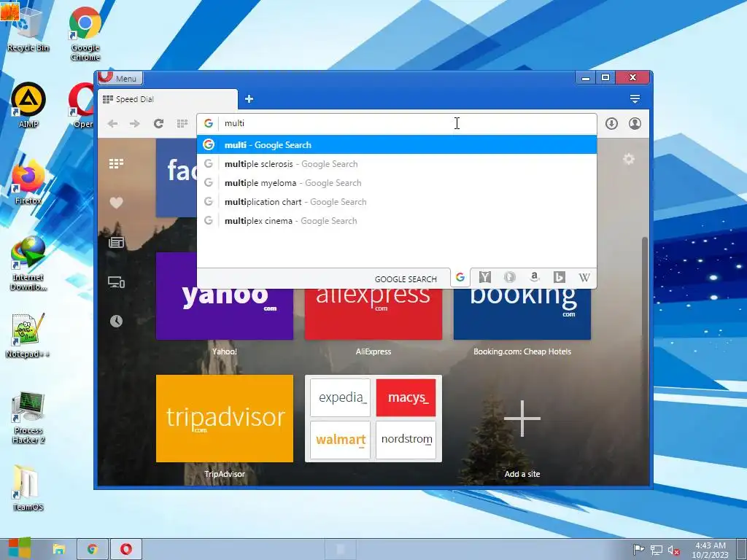Open network icon in system tray

[657, 550]
